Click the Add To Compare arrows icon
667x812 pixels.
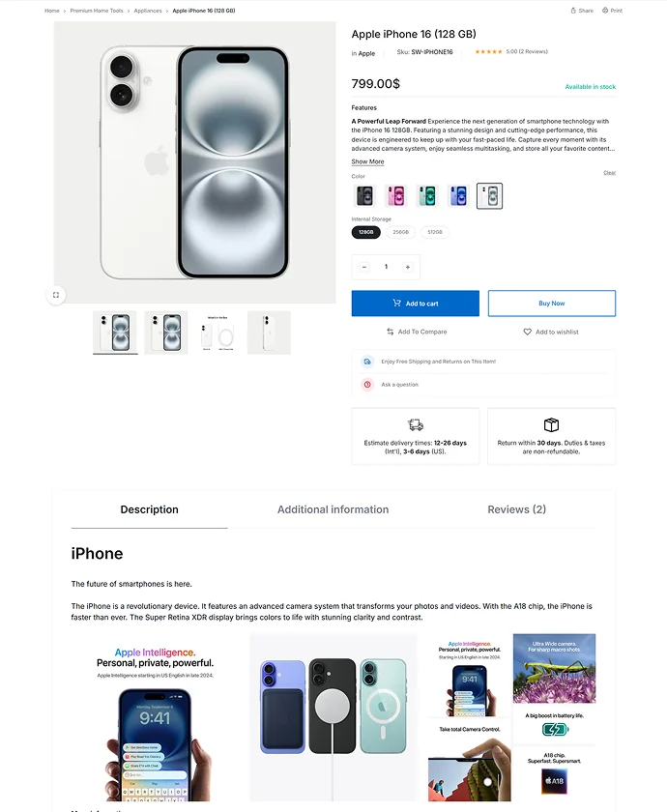click(390, 332)
